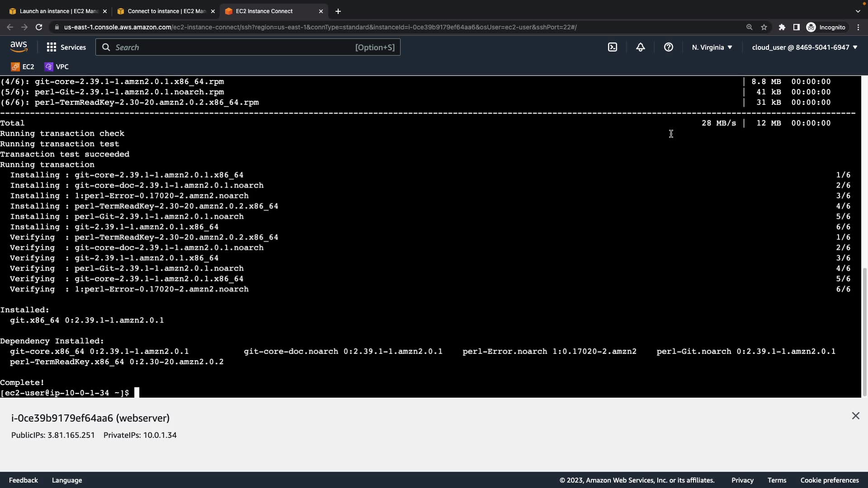Viewport: 868px width, 488px height.
Task: Open AWS CloudShell icon
Action: tap(613, 47)
